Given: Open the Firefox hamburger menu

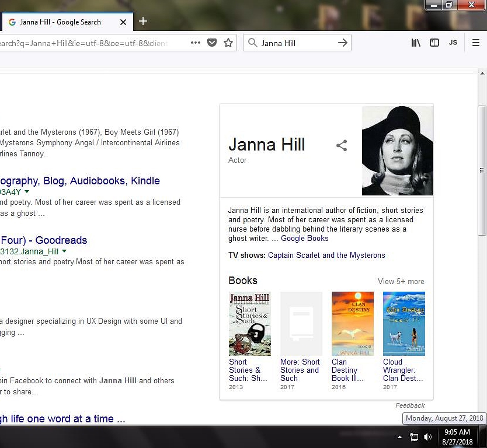Looking at the screenshot, I should tap(477, 43).
